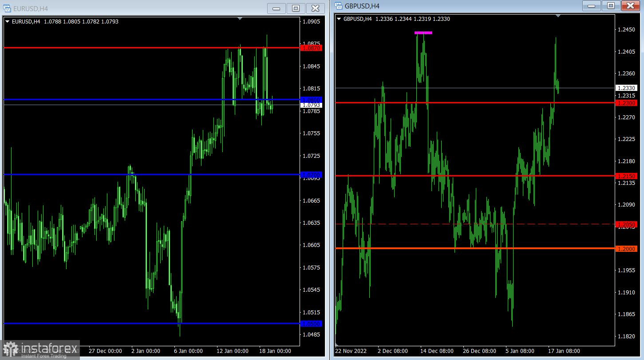Click 1.1820 on the GBPUSD price scale
644x360 pixels.
(626, 337)
